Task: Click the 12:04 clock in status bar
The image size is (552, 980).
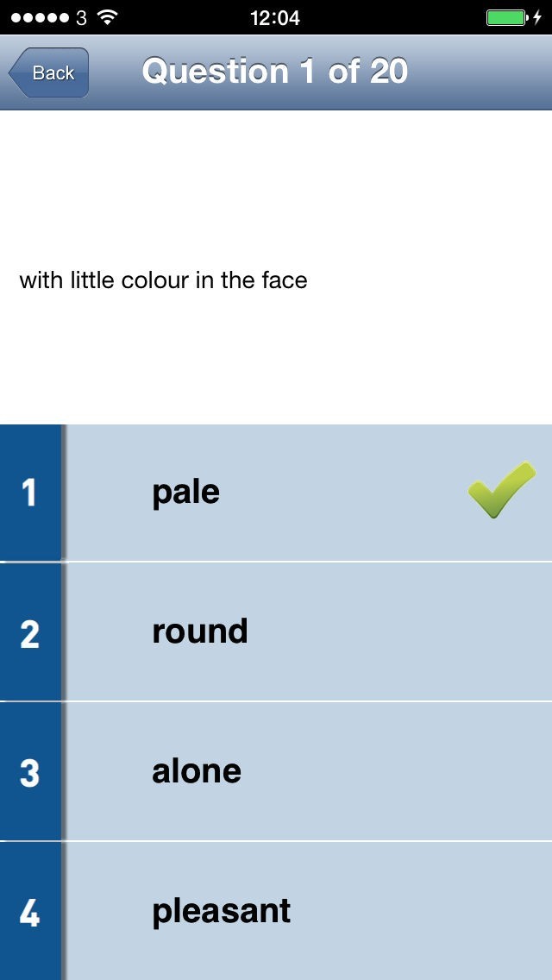Action: 275,17
